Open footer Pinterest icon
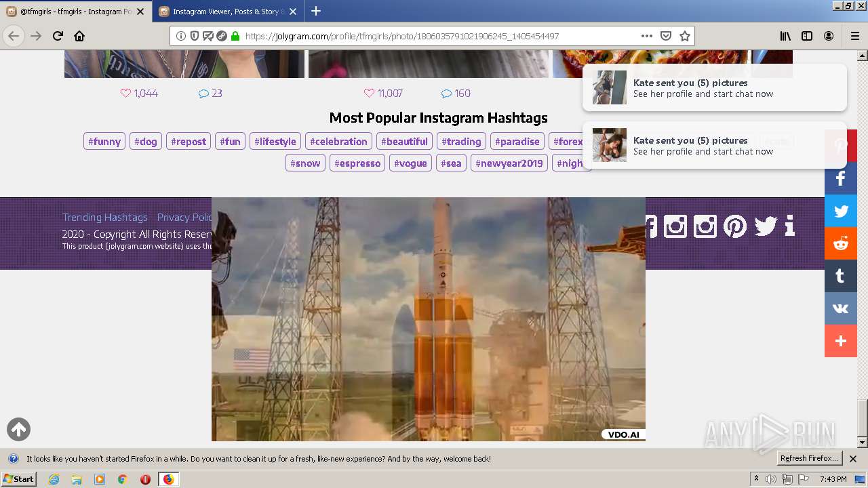This screenshot has height=488, width=868. click(x=735, y=226)
